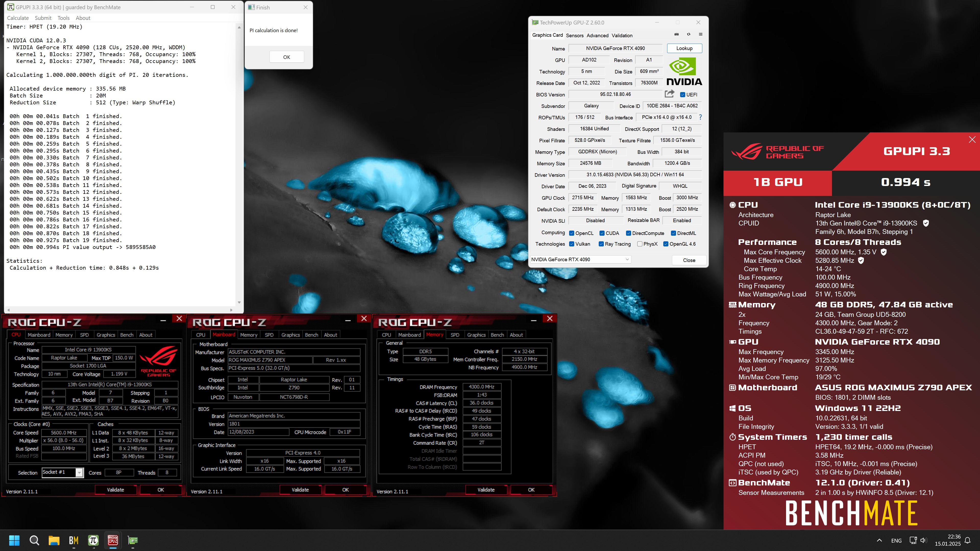Image resolution: width=980 pixels, height=551 pixels.
Task: Close the BenchMate GPUPI 3.3 result panel
Action: click(972, 140)
